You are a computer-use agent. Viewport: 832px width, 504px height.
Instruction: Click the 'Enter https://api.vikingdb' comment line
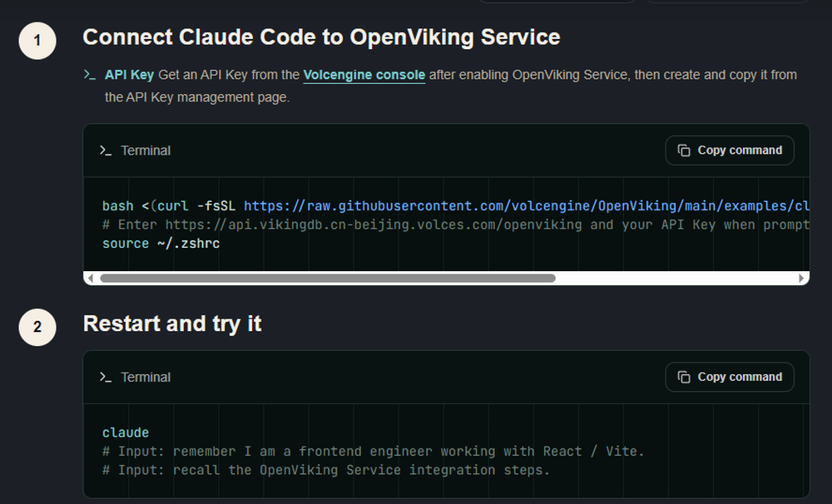point(456,225)
